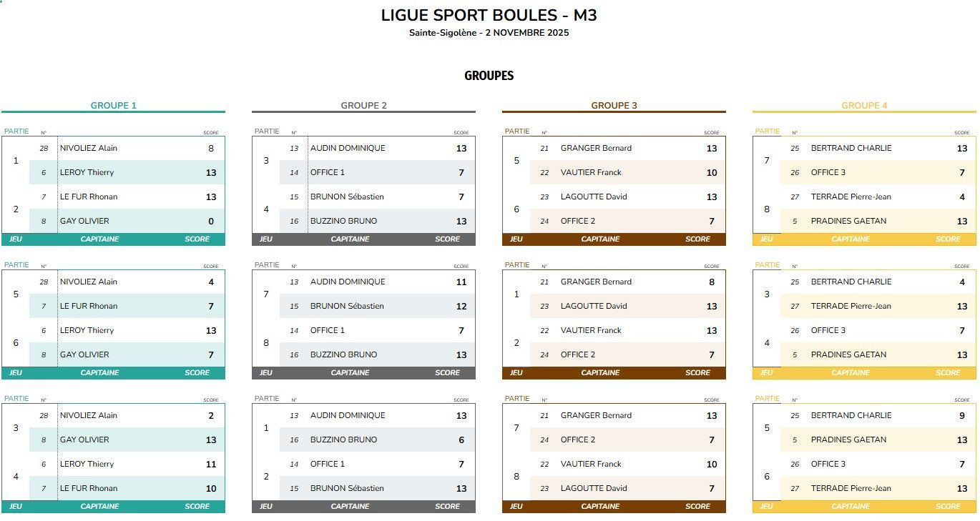Select the GROUPE 2 column heading
This screenshot has width=980, height=521.
tap(363, 106)
